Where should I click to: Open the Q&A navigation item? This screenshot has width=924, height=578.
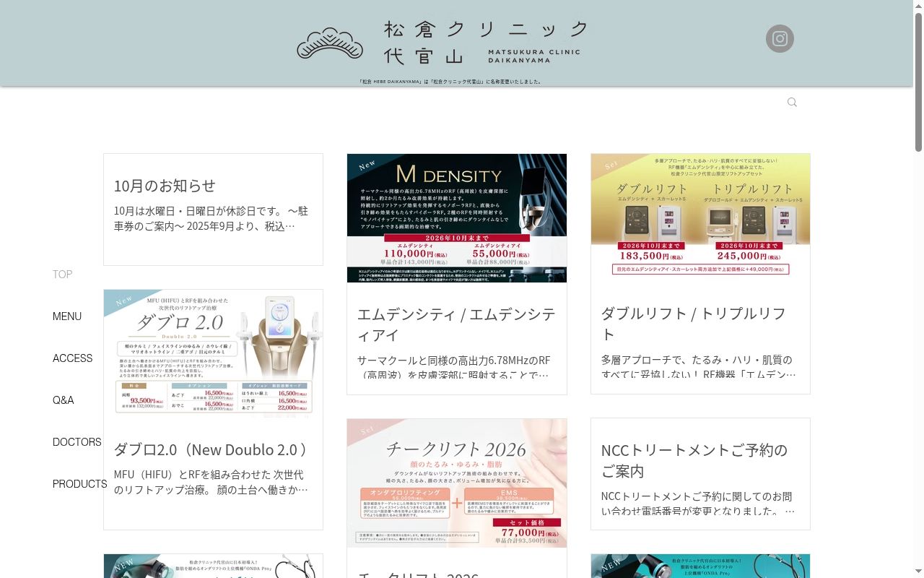(64, 400)
